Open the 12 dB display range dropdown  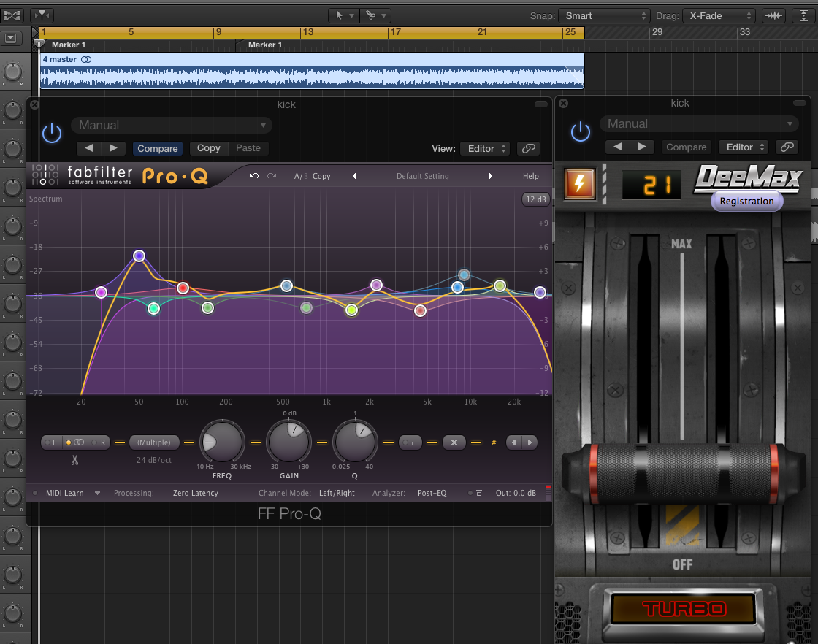coord(536,199)
